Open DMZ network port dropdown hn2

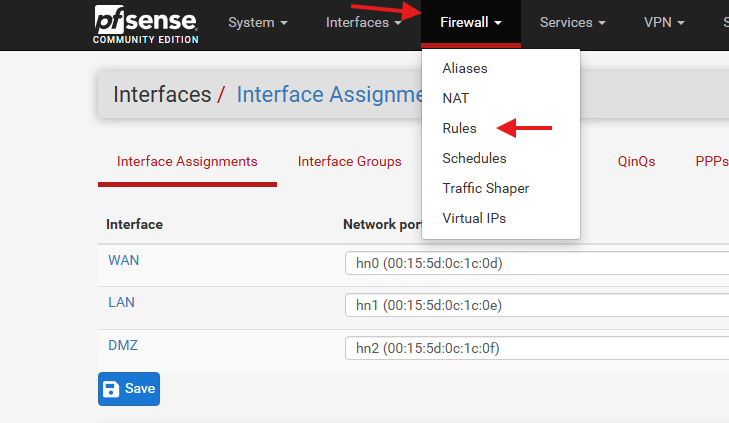537,348
